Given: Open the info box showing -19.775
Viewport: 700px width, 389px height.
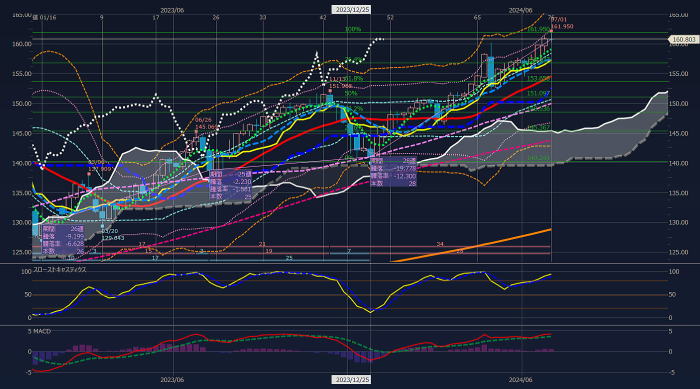Looking at the screenshot, I should click(394, 171).
